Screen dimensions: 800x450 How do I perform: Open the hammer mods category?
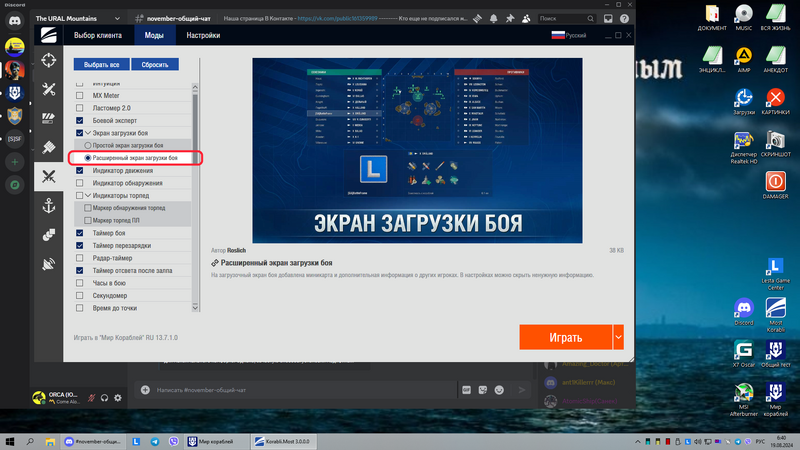point(48,147)
